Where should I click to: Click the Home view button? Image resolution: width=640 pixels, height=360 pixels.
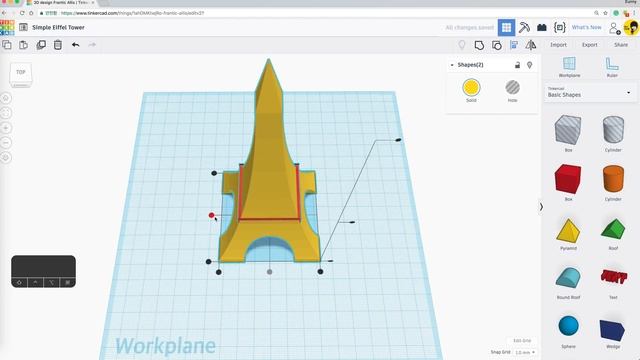pyautogui.click(x=6, y=98)
